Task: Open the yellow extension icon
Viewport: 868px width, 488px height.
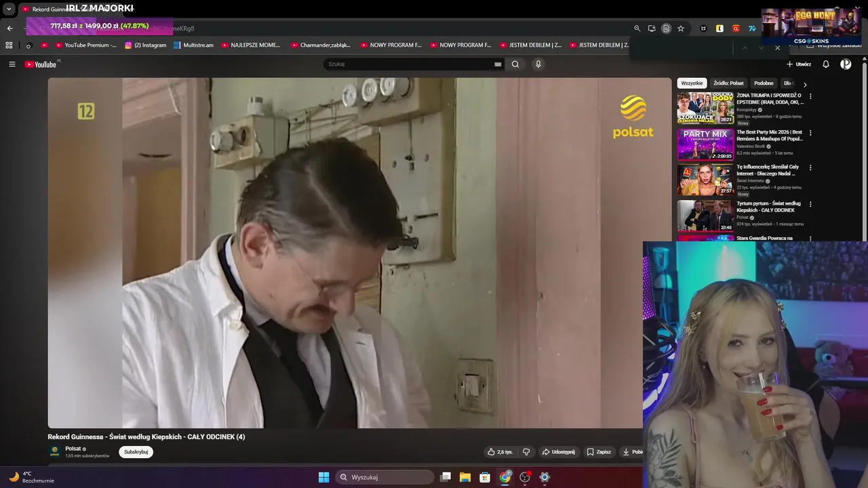Action: pos(719,28)
